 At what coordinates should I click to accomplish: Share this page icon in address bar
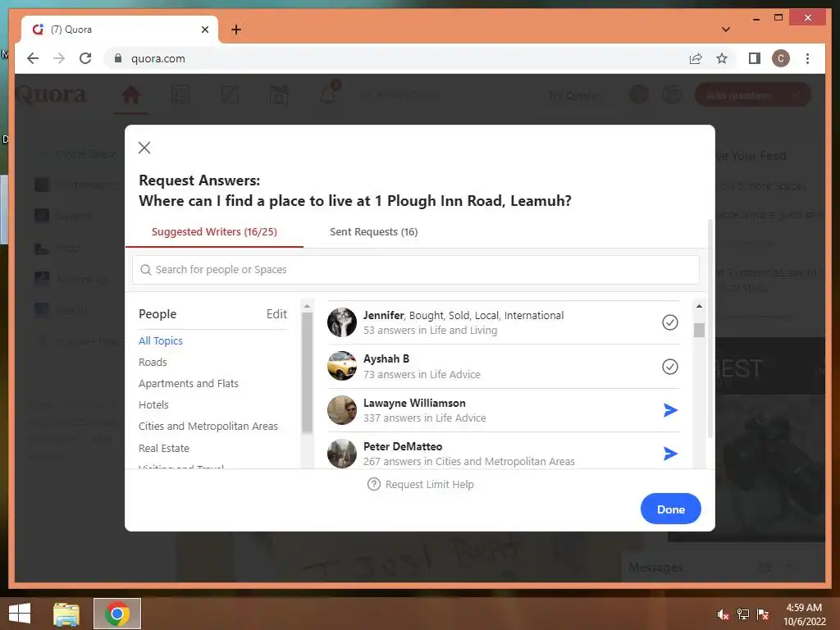click(x=696, y=58)
